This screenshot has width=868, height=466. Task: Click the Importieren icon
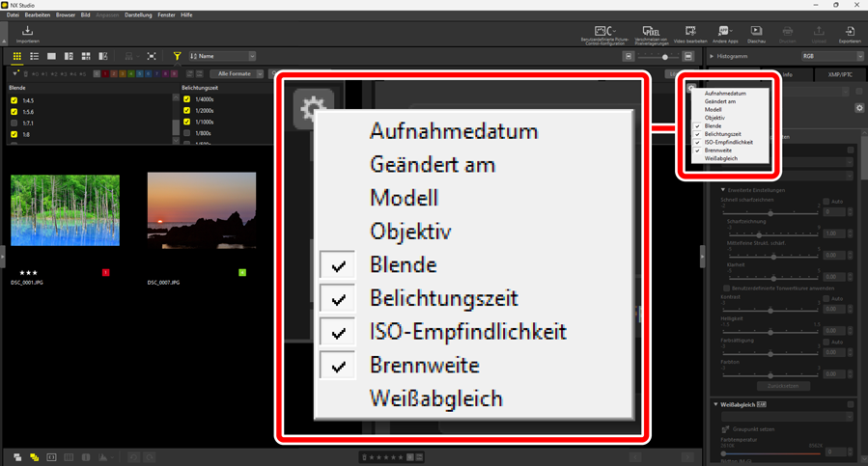pos(28,34)
